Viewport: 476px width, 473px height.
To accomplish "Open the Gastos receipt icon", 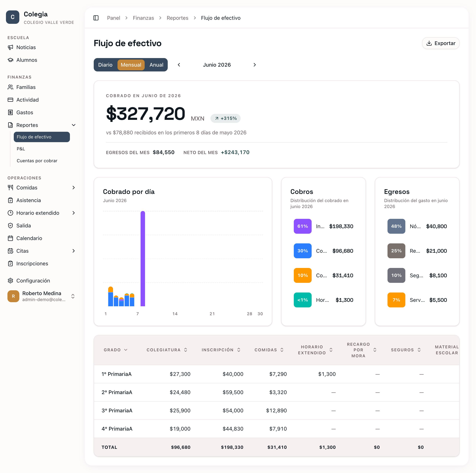I will click(x=10, y=112).
